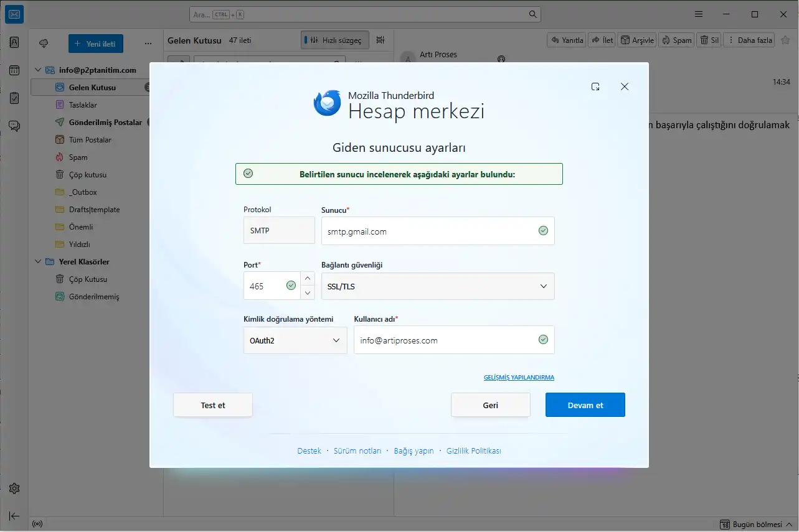Click the online status icon in status bar
The width and height of the screenshot is (799, 532).
click(x=37, y=524)
